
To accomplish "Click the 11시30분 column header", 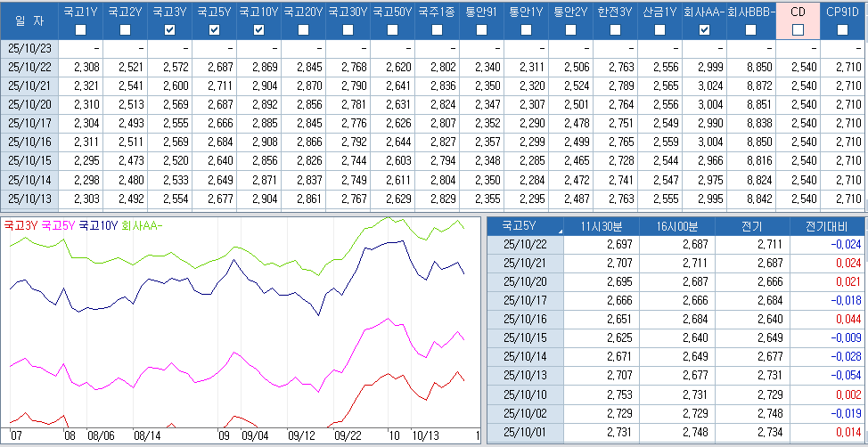I will pos(603,226).
